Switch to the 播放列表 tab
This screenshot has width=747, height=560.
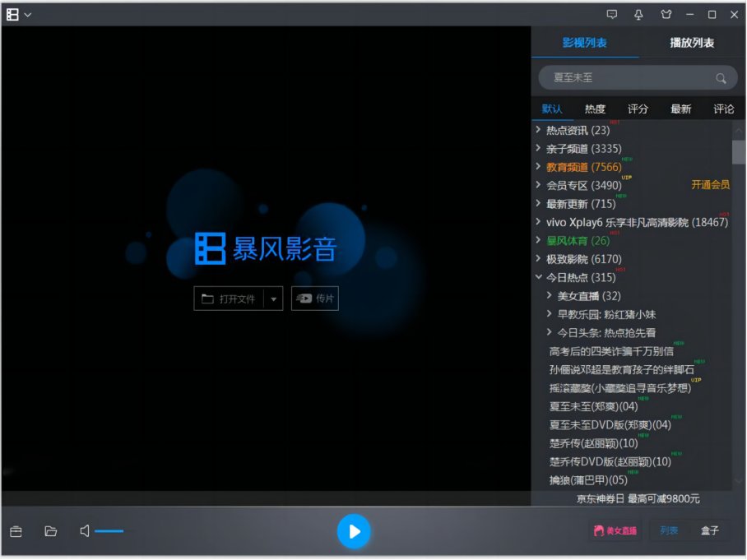692,42
